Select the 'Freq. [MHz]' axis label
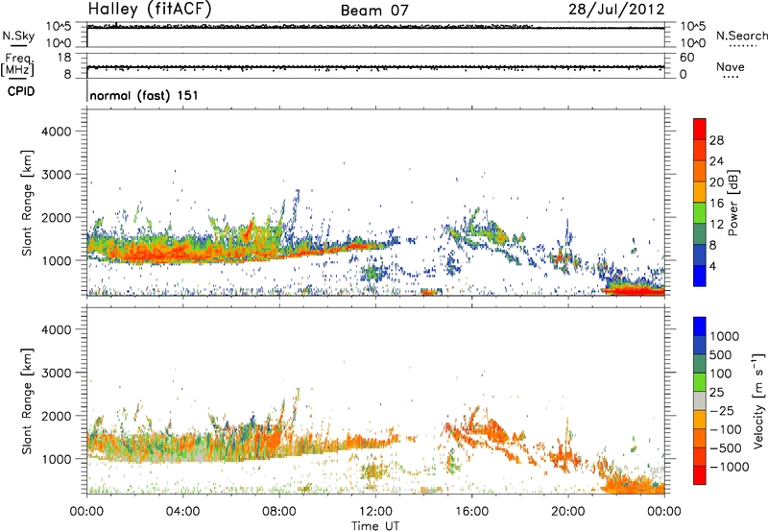Screen dimensions: 768x532 pos(18,65)
